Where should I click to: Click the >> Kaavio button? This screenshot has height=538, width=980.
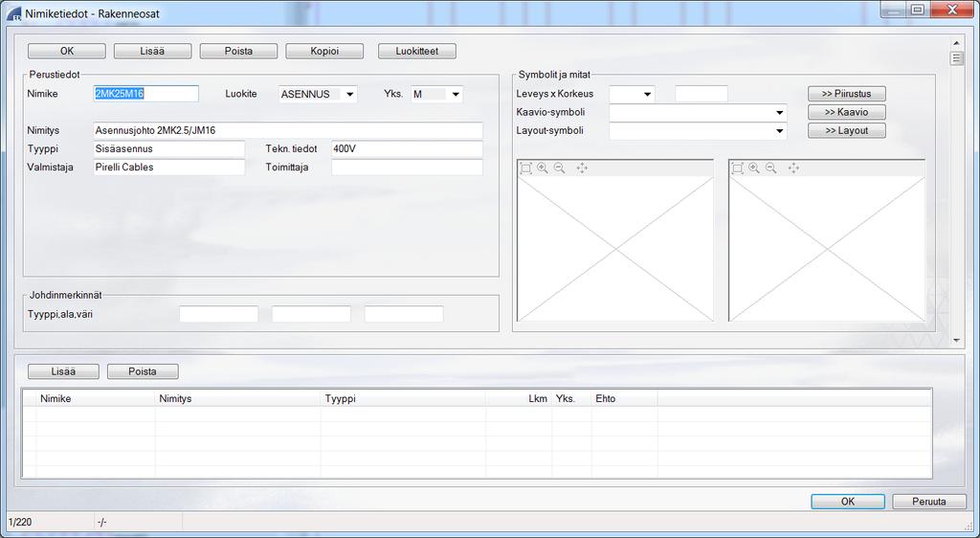846,112
